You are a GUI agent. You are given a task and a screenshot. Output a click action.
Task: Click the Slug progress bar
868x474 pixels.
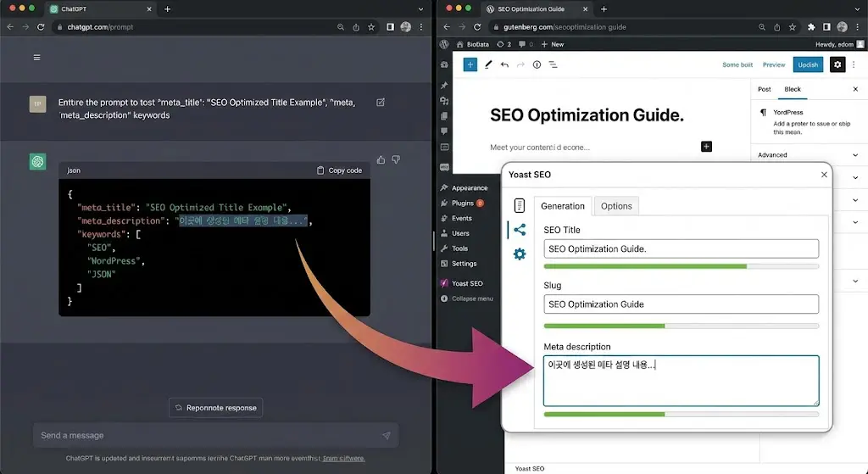point(681,326)
